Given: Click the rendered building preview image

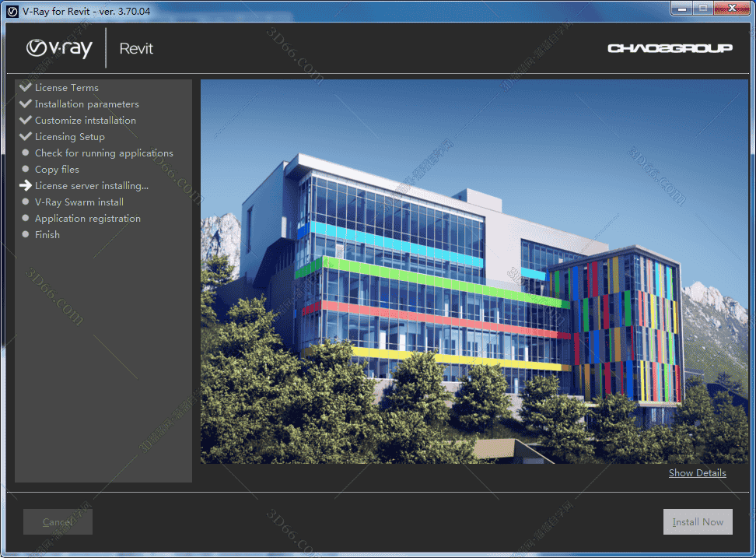Looking at the screenshot, I should (474, 271).
